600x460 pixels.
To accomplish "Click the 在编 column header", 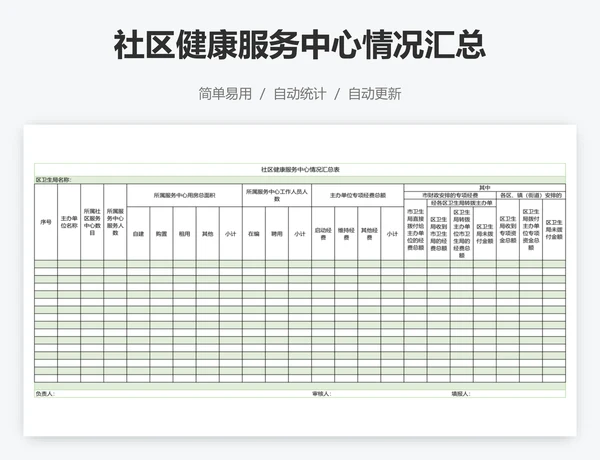I will 254,233.
